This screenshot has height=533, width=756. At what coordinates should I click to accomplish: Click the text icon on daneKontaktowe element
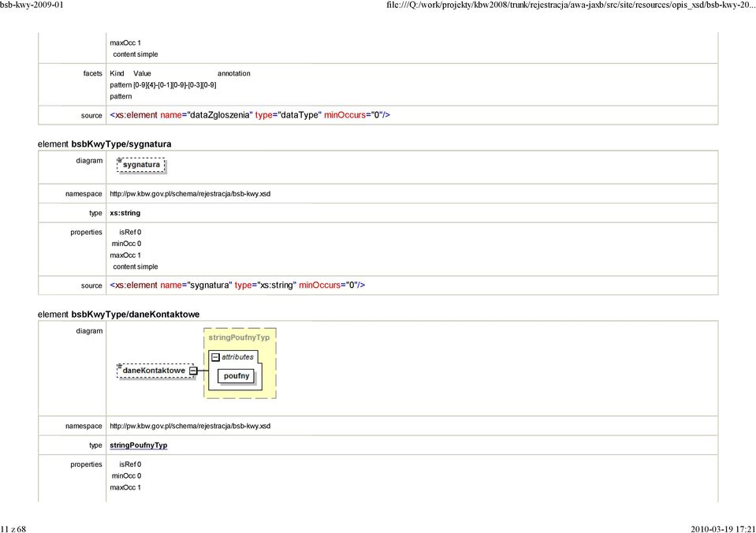pyautogui.click(x=119, y=366)
